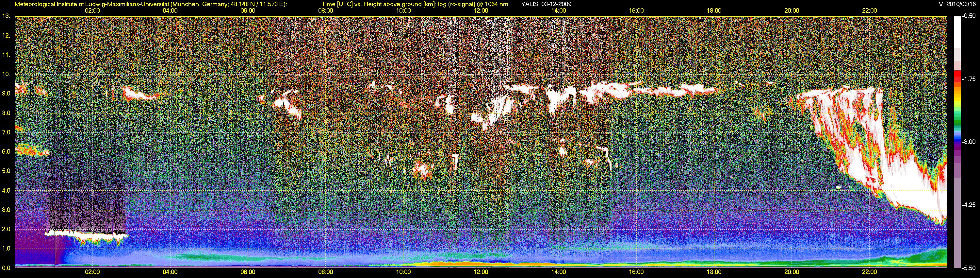This screenshot has width=980, height=278.
Task: Pick the 1.0 height axis label
Action: point(6,248)
